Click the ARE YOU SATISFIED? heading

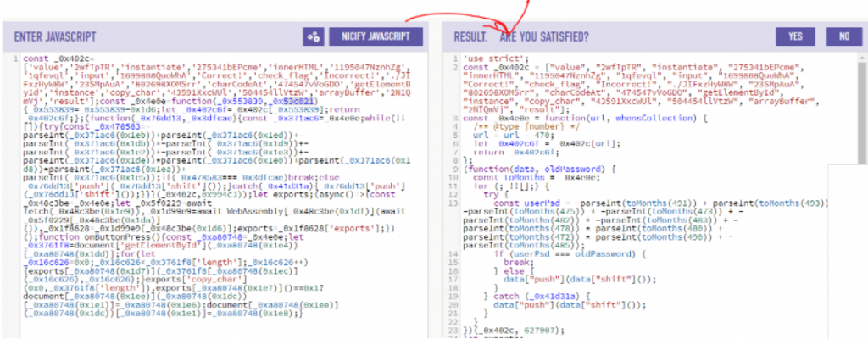543,37
